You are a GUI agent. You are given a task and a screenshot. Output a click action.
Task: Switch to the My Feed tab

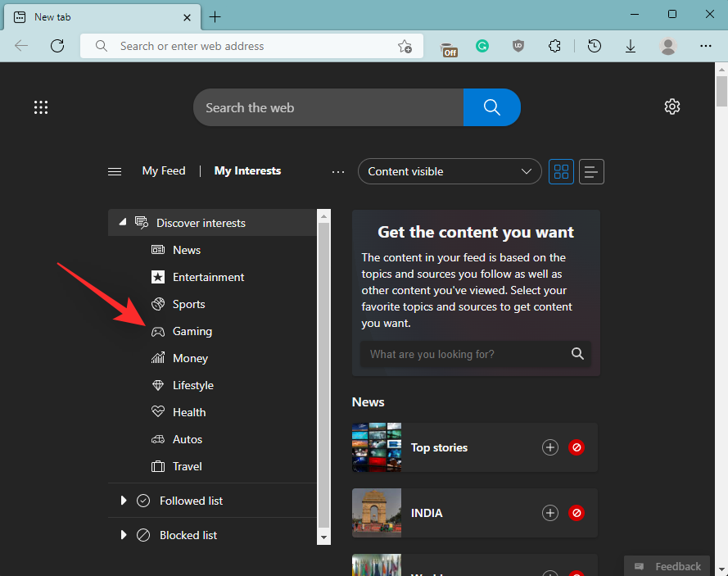click(163, 170)
